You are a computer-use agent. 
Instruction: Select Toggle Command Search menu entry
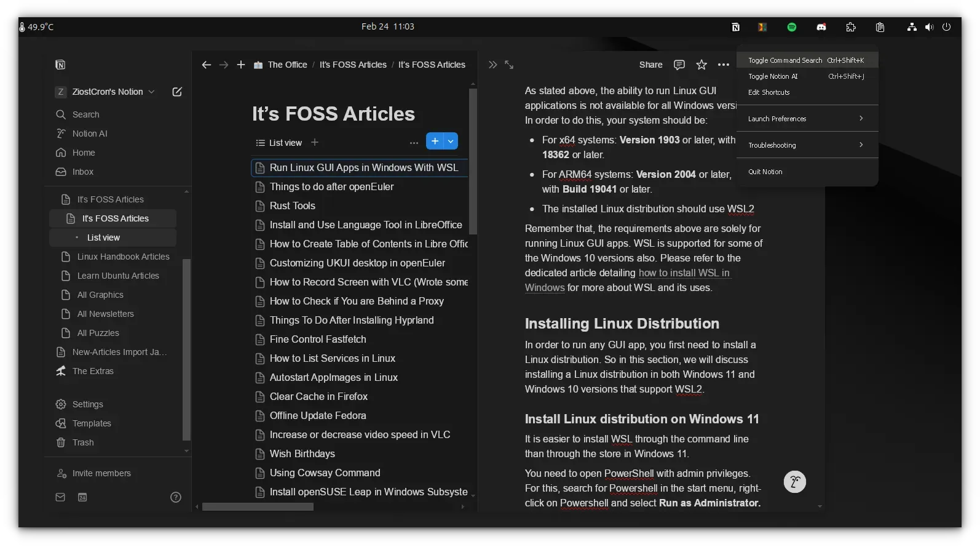click(x=807, y=60)
